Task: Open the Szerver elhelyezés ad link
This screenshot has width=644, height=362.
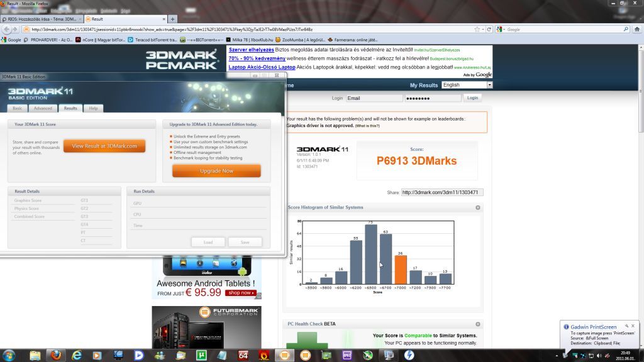Action: click(x=252, y=50)
